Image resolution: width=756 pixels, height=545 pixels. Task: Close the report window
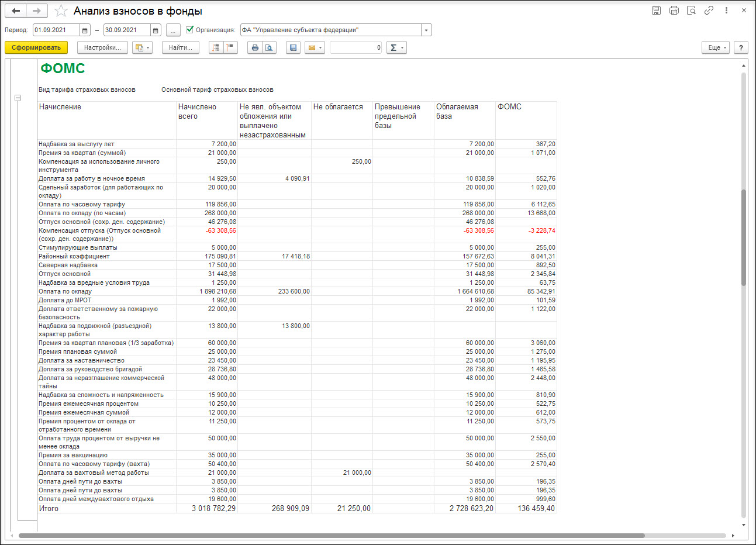click(744, 11)
